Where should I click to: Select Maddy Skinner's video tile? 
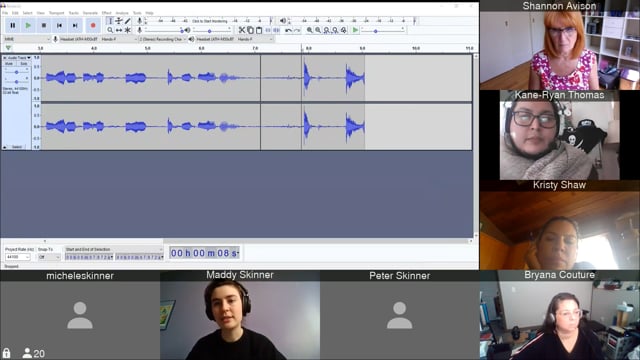click(240, 315)
